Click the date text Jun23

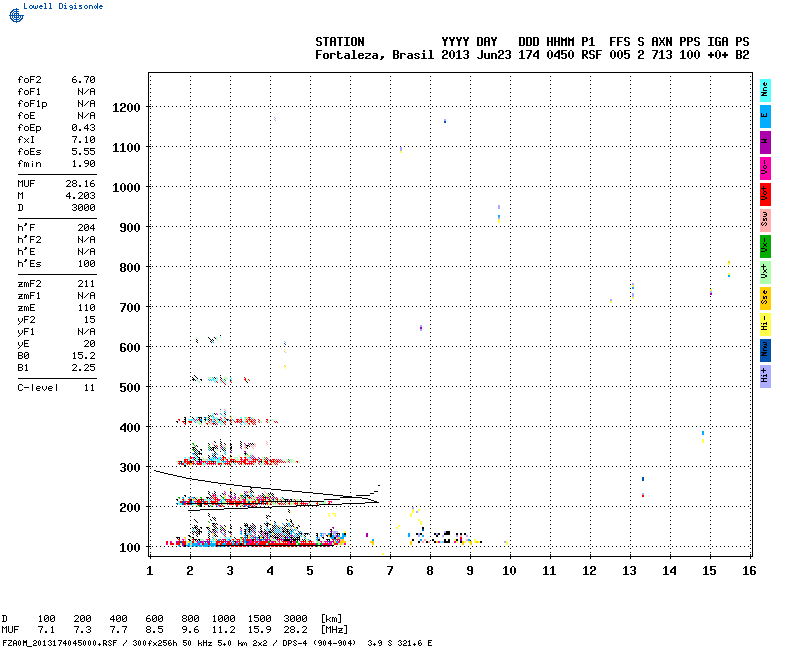493,55
